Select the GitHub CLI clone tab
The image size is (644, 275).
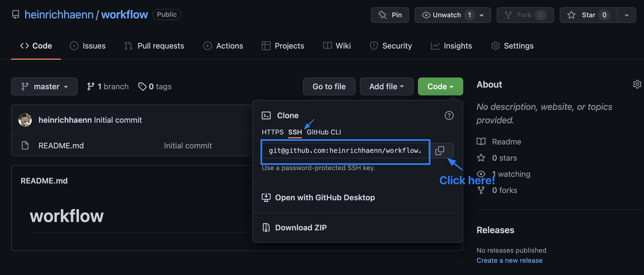[324, 132]
